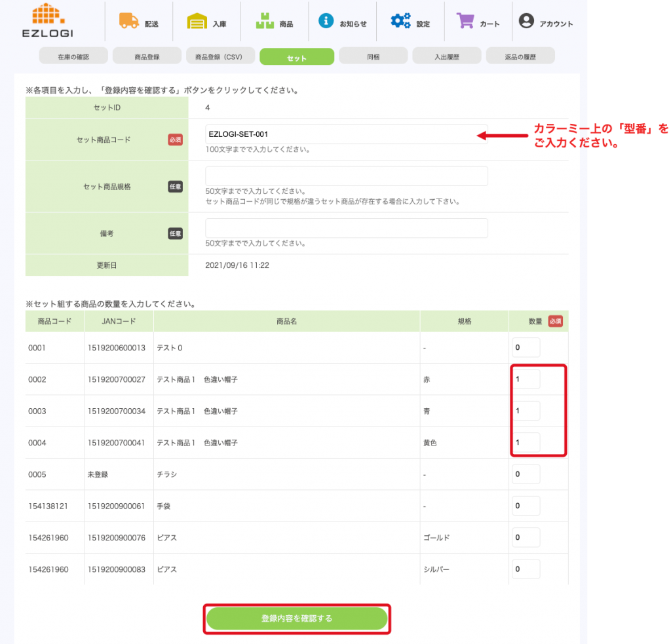Select the 同梱 tab
This screenshot has width=671, height=644.
[x=373, y=57]
